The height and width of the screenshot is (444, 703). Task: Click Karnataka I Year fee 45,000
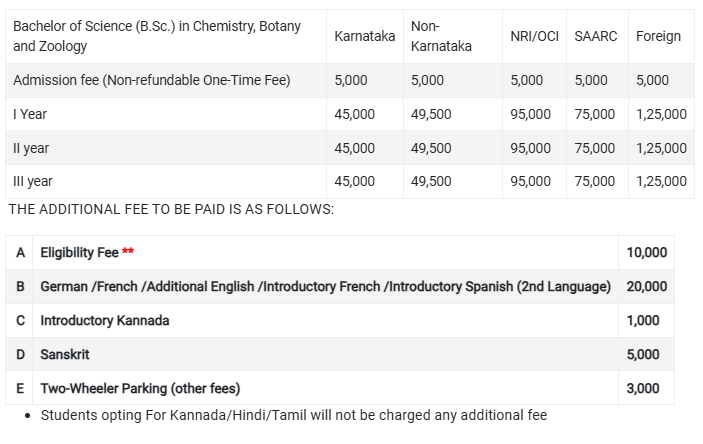click(354, 114)
